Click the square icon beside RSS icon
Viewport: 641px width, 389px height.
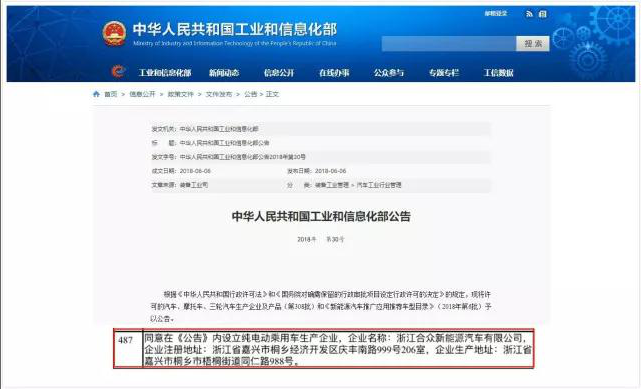(x=542, y=14)
